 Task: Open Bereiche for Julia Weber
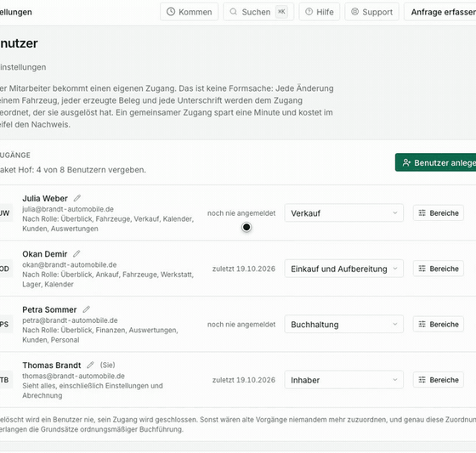point(439,212)
